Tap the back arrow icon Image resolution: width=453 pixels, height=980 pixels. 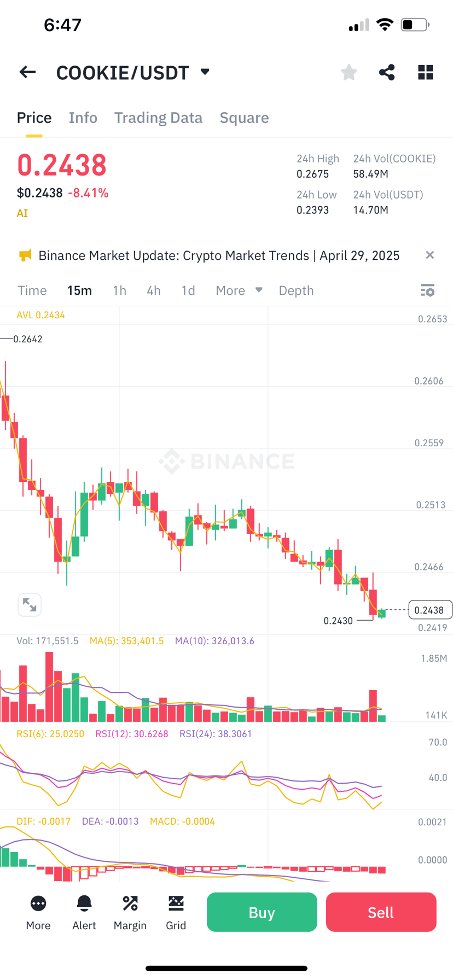pos(27,72)
